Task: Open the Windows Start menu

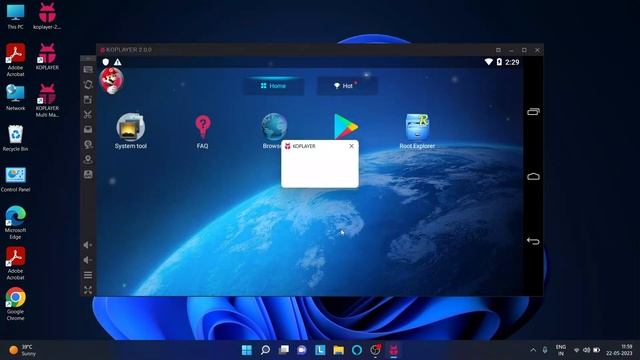Action: click(247, 350)
